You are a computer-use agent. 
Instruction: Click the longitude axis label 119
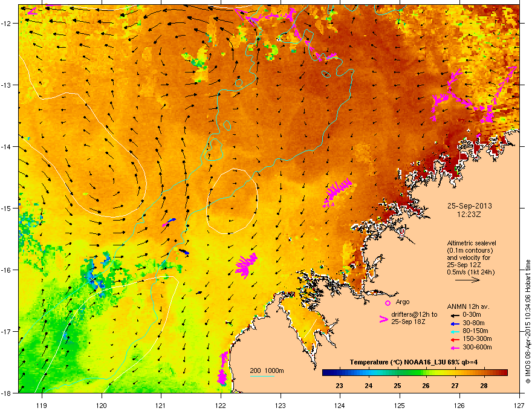42,405
